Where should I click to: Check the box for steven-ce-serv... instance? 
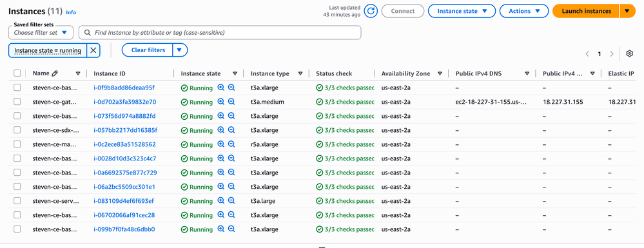[x=17, y=201]
